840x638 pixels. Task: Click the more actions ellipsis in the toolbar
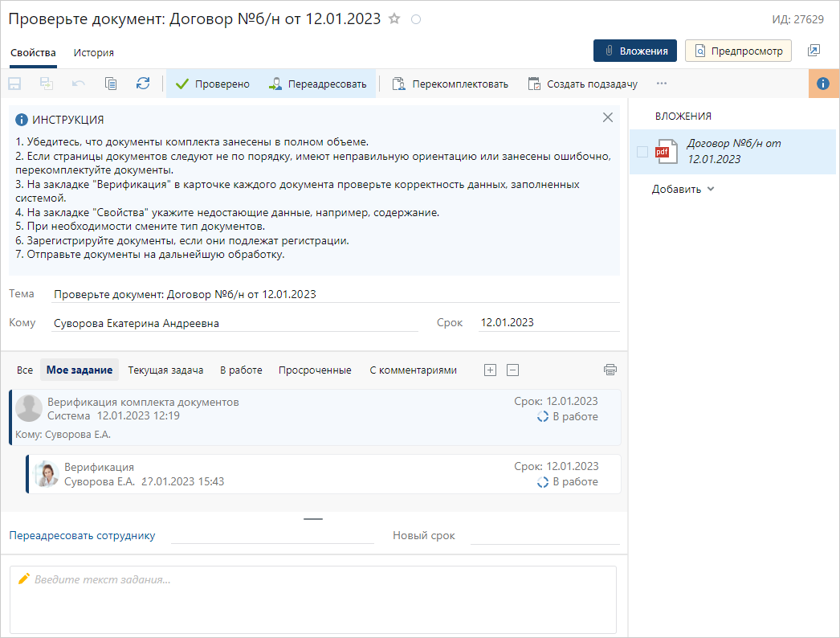pyautogui.click(x=662, y=84)
